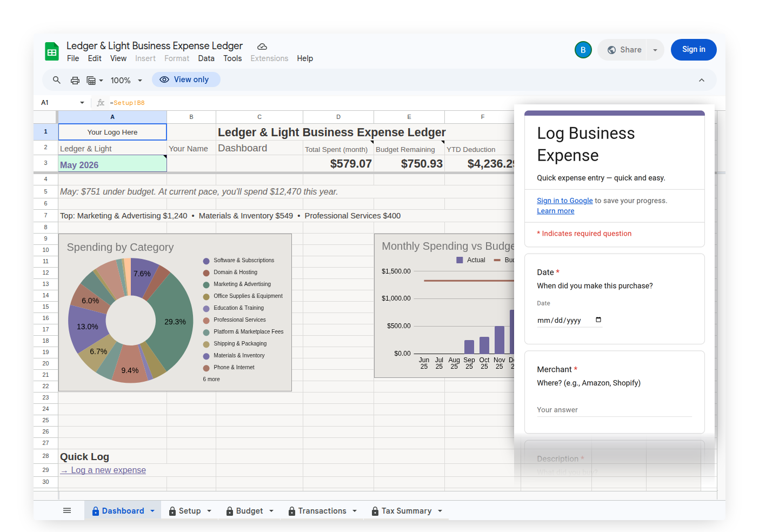The image size is (759, 532).
Task: Click the cloud document status icon
Action: [262, 46]
